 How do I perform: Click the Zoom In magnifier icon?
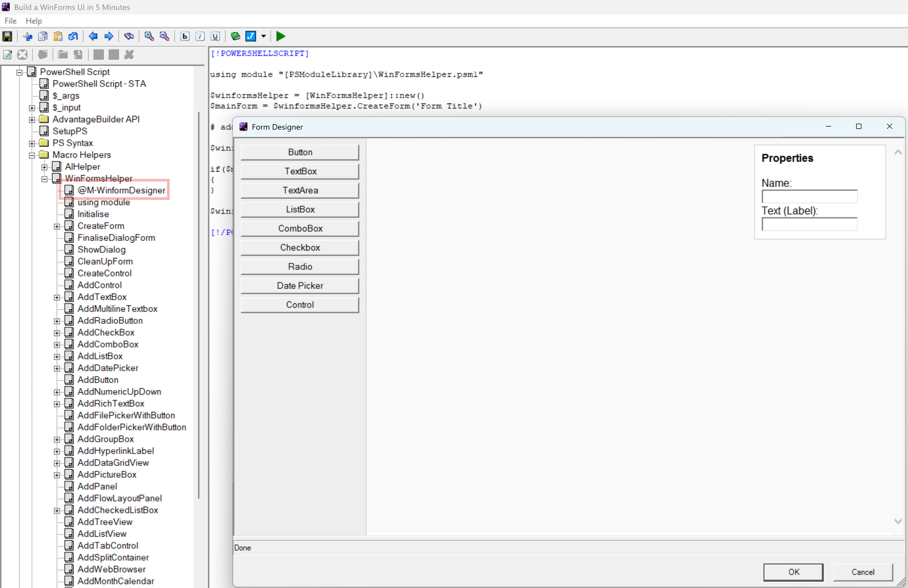pos(149,36)
